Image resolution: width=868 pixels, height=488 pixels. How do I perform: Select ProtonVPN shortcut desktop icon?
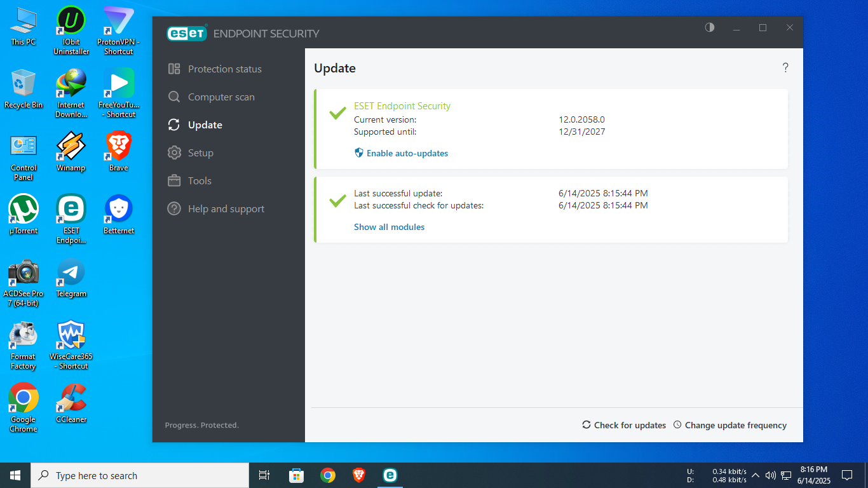(119, 30)
